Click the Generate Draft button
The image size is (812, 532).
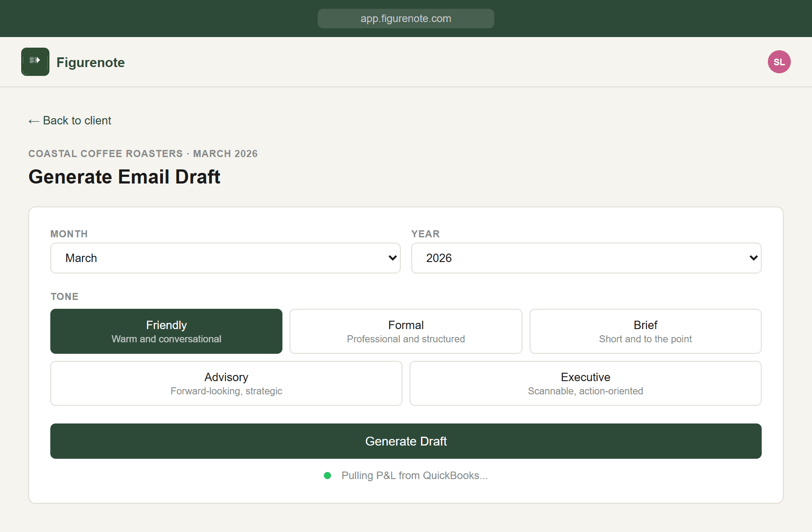(406, 441)
